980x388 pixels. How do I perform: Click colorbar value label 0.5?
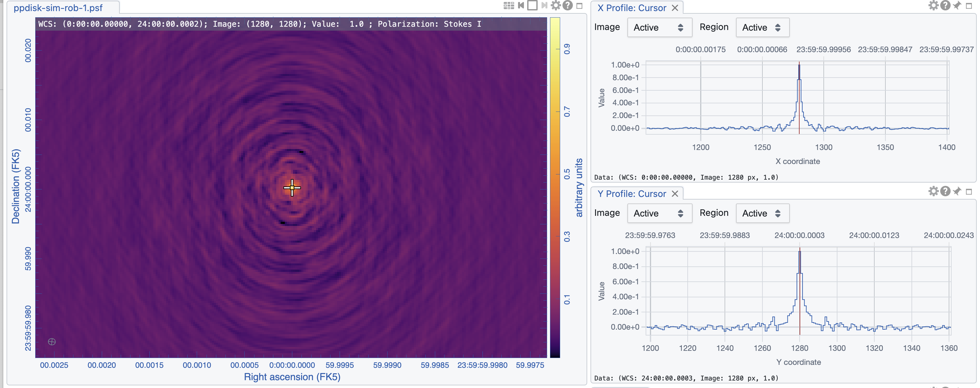[567, 174]
